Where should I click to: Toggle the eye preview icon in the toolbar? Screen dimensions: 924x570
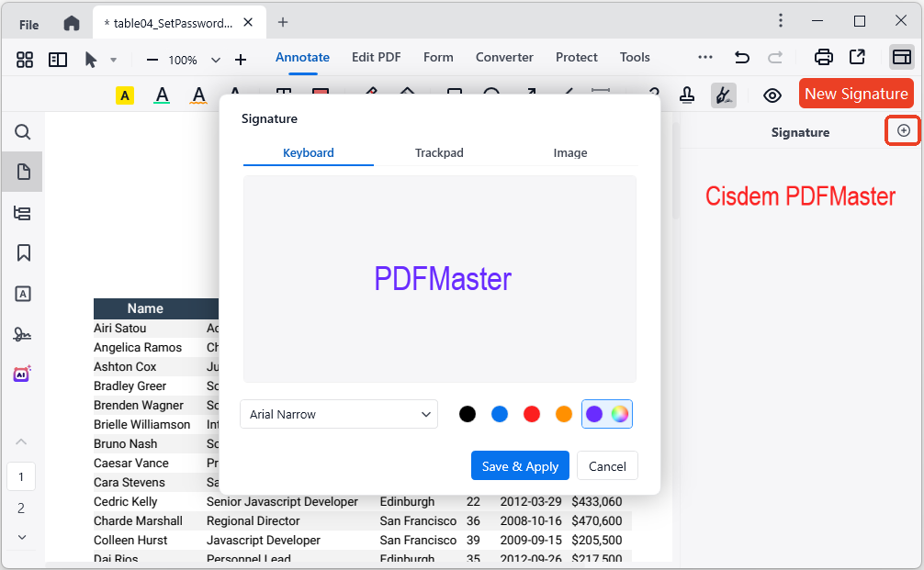[x=772, y=94]
